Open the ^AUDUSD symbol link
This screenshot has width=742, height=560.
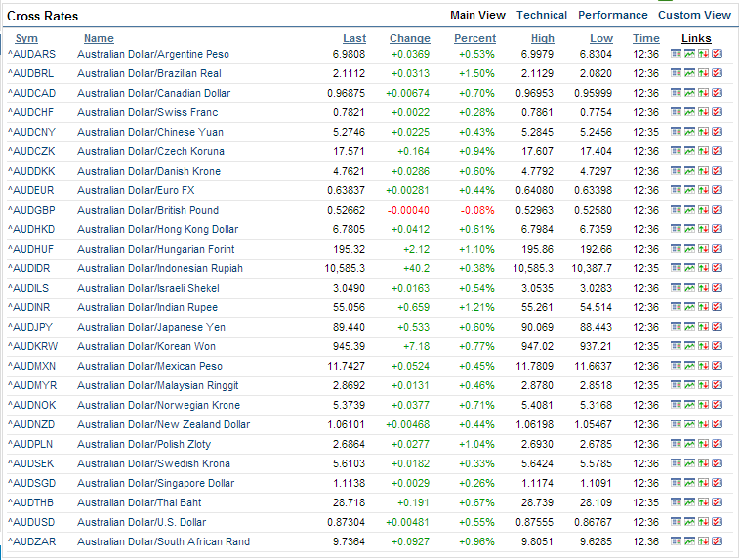pyautogui.click(x=32, y=522)
